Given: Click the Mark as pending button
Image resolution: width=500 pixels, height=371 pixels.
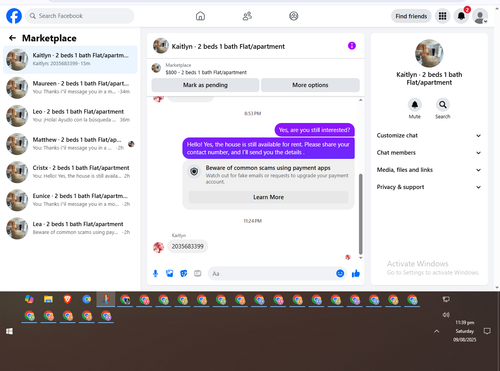Looking at the screenshot, I should [205, 85].
